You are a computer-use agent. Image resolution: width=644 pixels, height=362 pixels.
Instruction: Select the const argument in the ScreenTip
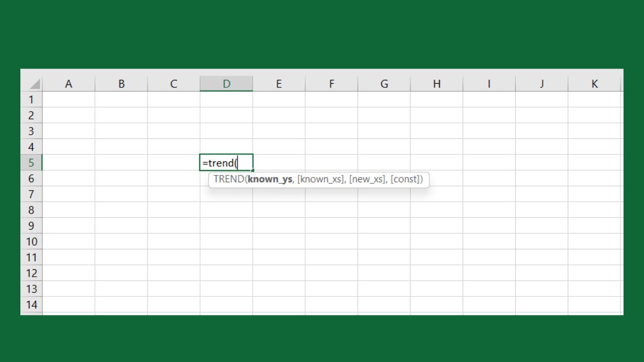406,179
